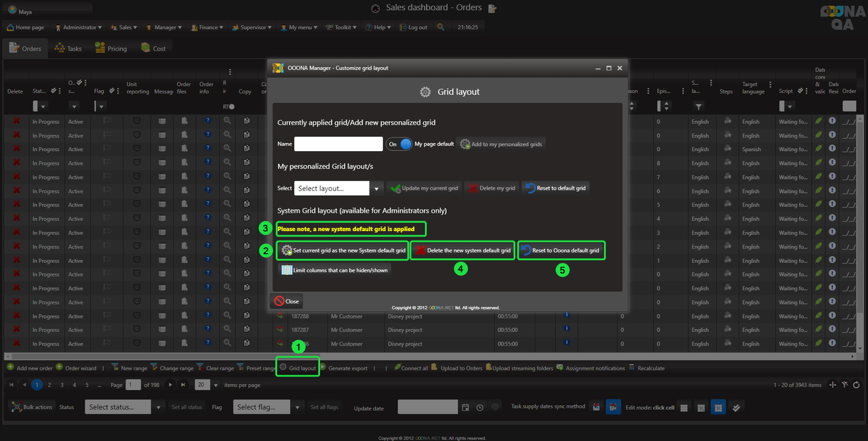Click the Grid layout gear in bottom toolbar
Screen dimensions: 868x441
click(283, 368)
